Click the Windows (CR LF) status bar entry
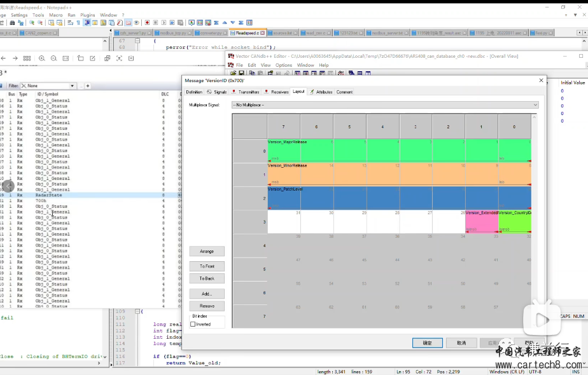 [507, 372]
